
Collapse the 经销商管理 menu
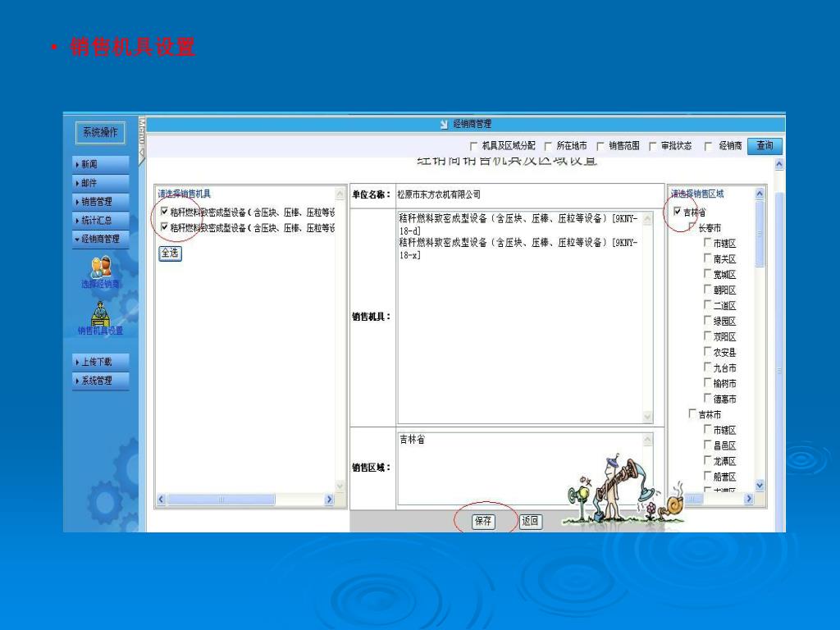pos(101,239)
